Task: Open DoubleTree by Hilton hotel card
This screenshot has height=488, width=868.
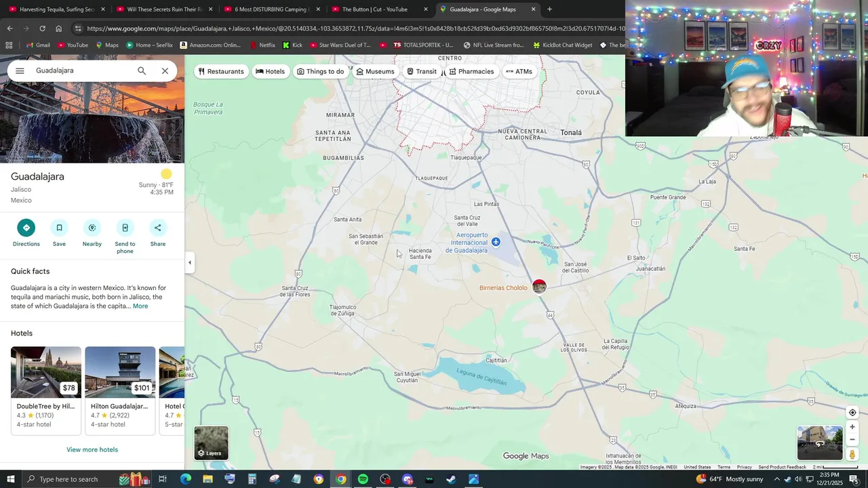Action: [46, 390]
